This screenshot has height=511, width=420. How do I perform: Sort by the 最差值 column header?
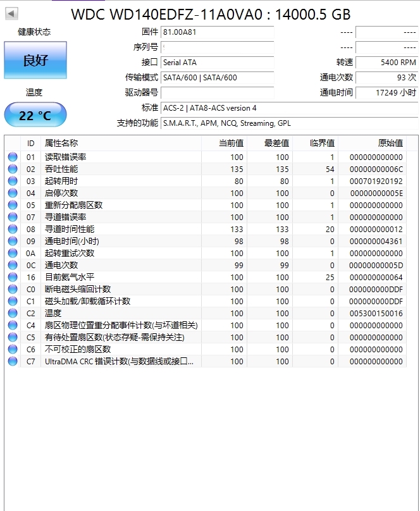(x=270, y=144)
